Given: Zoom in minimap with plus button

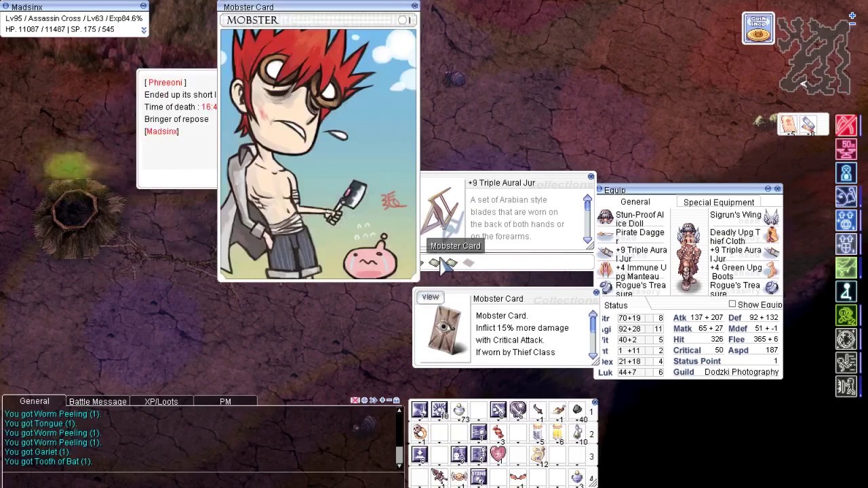Looking at the screenshot, I should pos(852,15).
